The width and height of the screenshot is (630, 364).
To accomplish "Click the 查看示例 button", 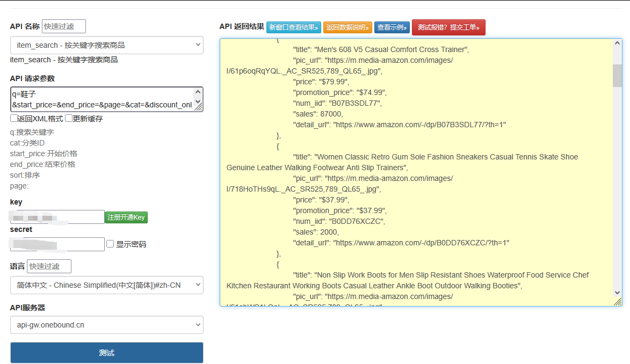I will (x=392, y=27).
